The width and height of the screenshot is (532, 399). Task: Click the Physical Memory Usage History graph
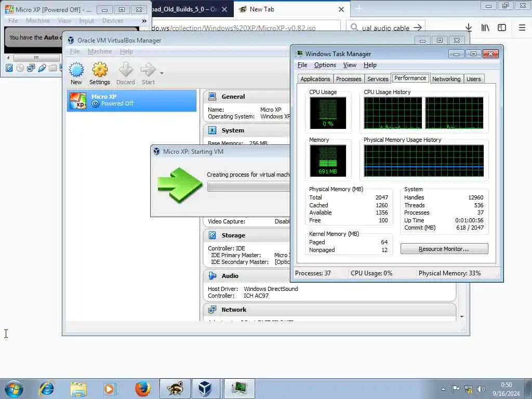coord(424,161)
